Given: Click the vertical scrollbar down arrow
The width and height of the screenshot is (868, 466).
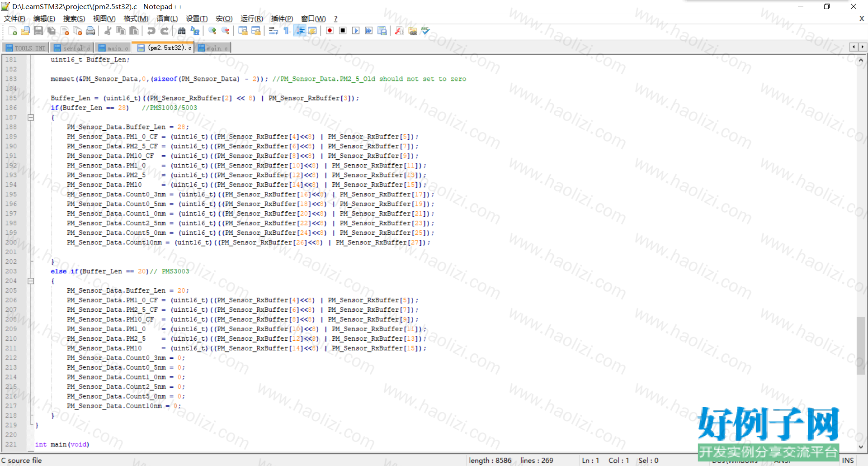Looking at the screenshot, I should pos(861,447).
